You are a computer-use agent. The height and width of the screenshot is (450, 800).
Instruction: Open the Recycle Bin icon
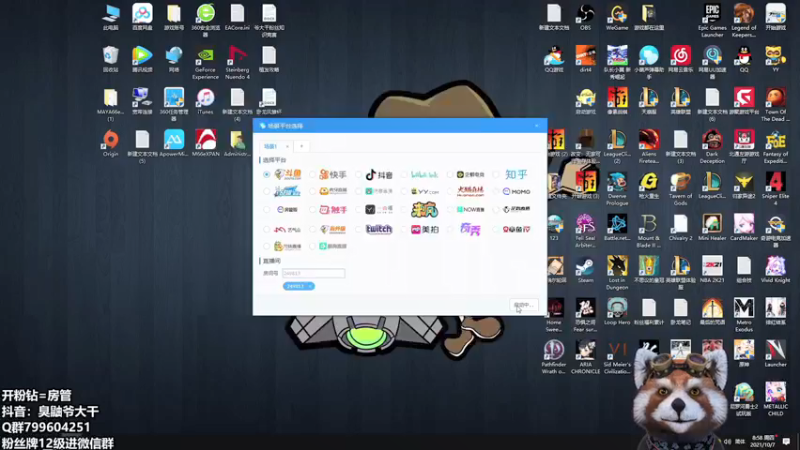click(x=110, y=59)
